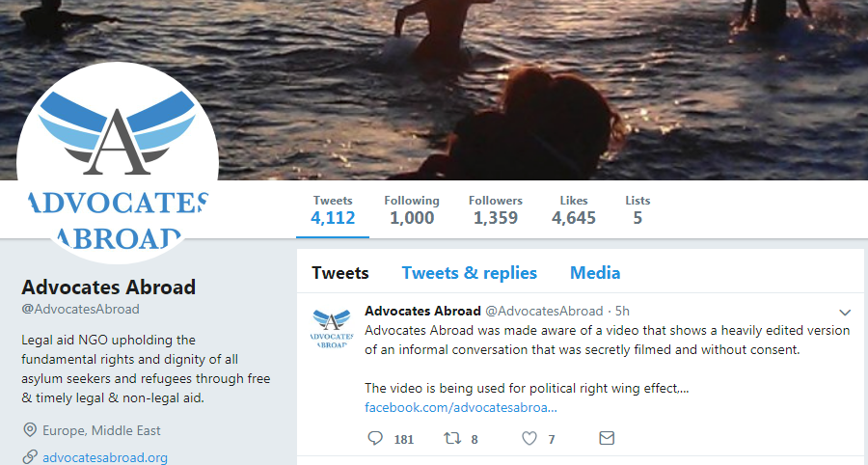The height and width of the screenshot is (465, 868).
Task: Open the 4,645 Likes page
Action: [x=574, y=209]
